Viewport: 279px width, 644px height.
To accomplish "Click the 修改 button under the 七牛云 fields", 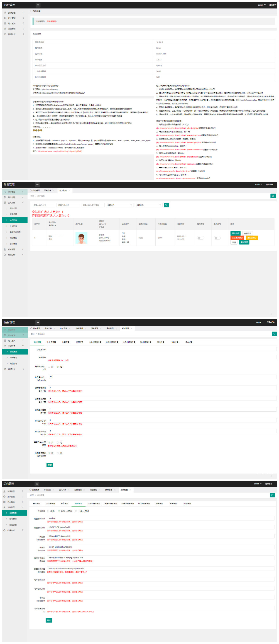I will click(49, 620).
